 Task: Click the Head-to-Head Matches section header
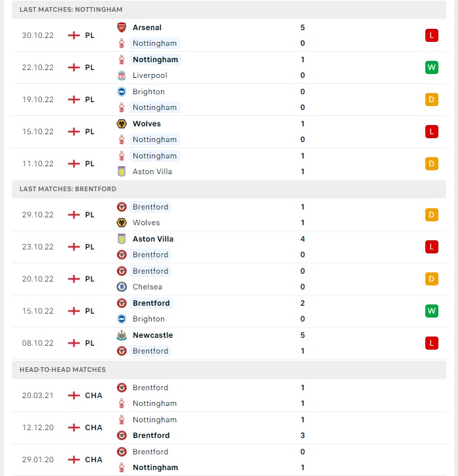click(229, 369)
